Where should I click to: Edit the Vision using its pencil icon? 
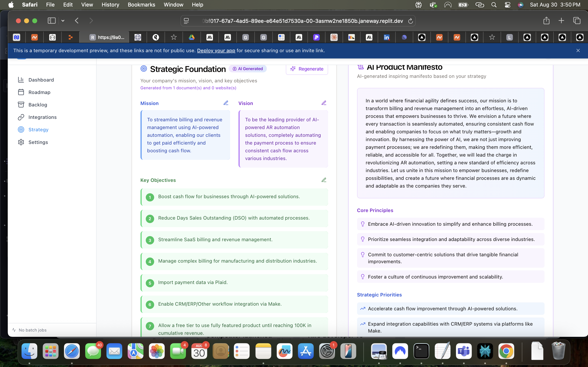324,103
